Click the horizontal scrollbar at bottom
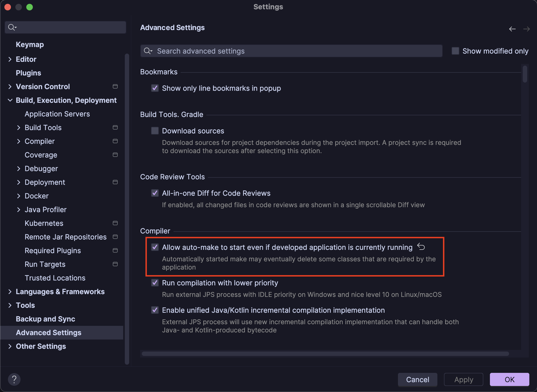 325,354
